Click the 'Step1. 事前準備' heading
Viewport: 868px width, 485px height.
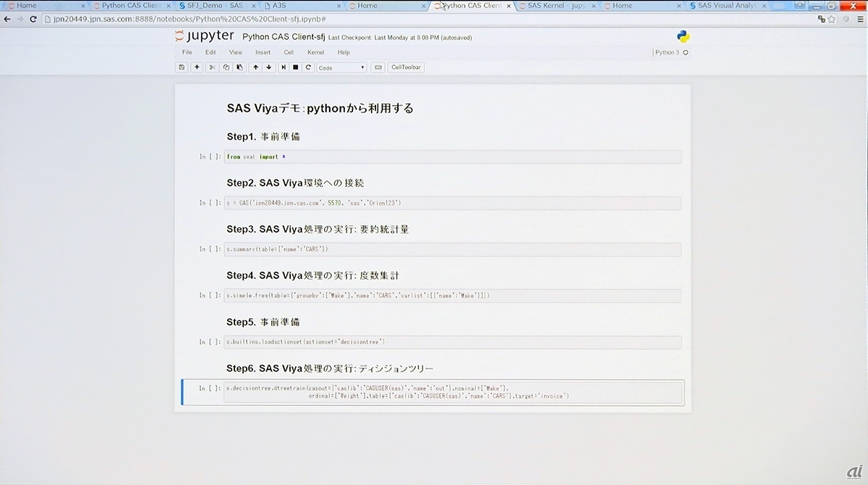[263, 136]
